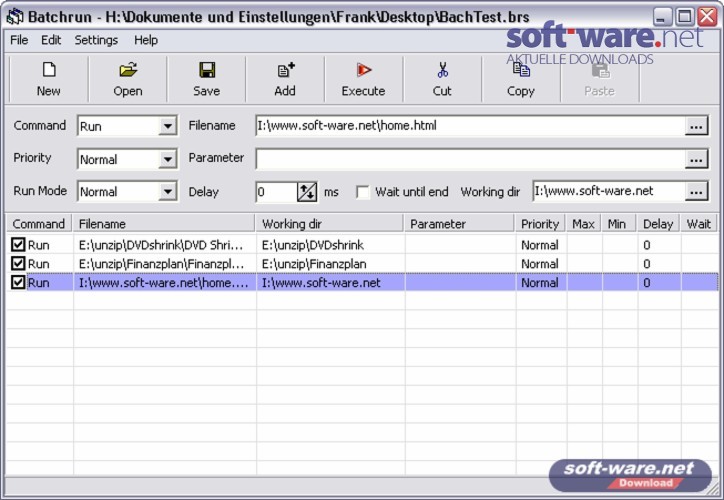
Task: Open the File menu
Action: click(19, 40)
